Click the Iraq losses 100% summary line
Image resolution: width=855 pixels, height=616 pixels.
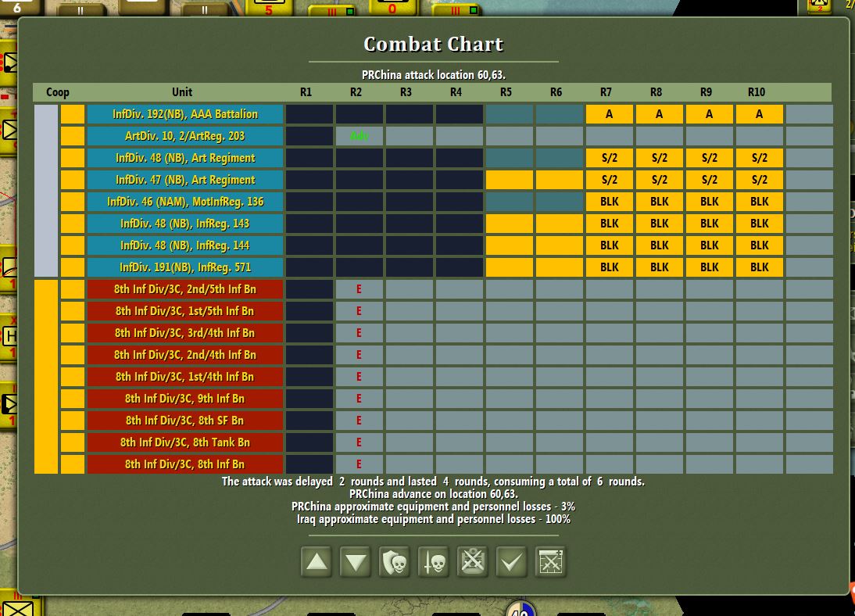[x=434, y=519]
